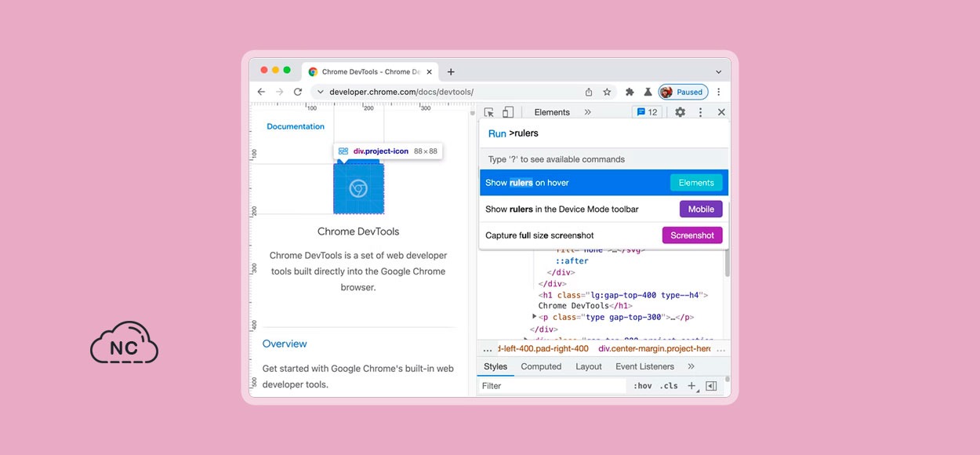Switch to the Elements panel tab
The width and height of the screenshot is (980, 455).
552,112
